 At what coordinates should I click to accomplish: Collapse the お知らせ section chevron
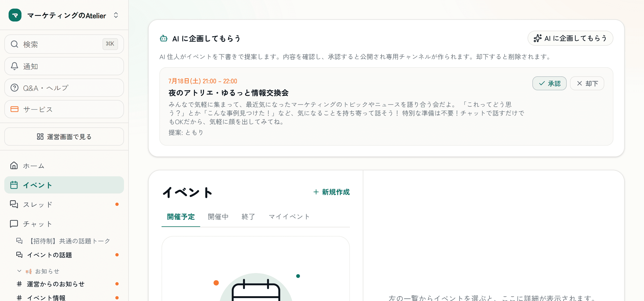point(19,271)
